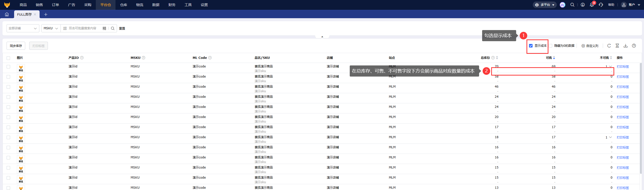
Task: Expand the MSKU search type dropdown
Action: pyautogui.click(x=51, y=28)
